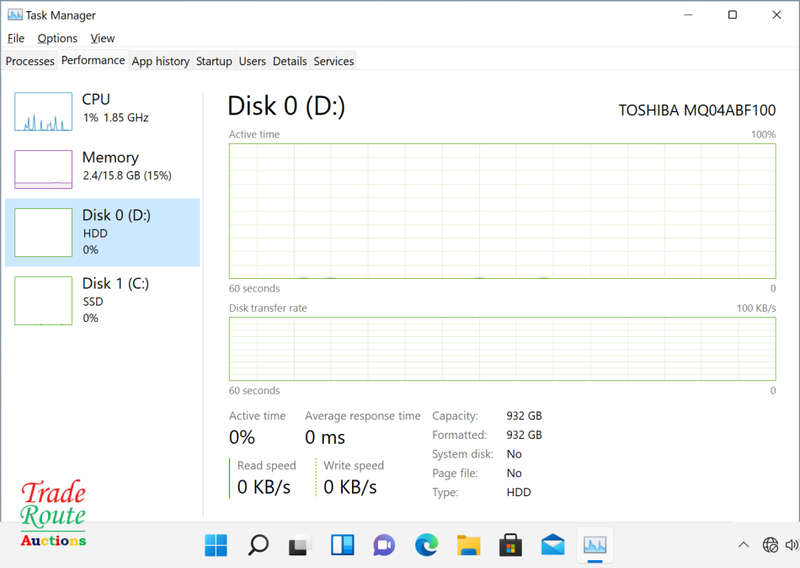Open the Startup tab
This screenshot has width=800, height=568.
(214, 61)
